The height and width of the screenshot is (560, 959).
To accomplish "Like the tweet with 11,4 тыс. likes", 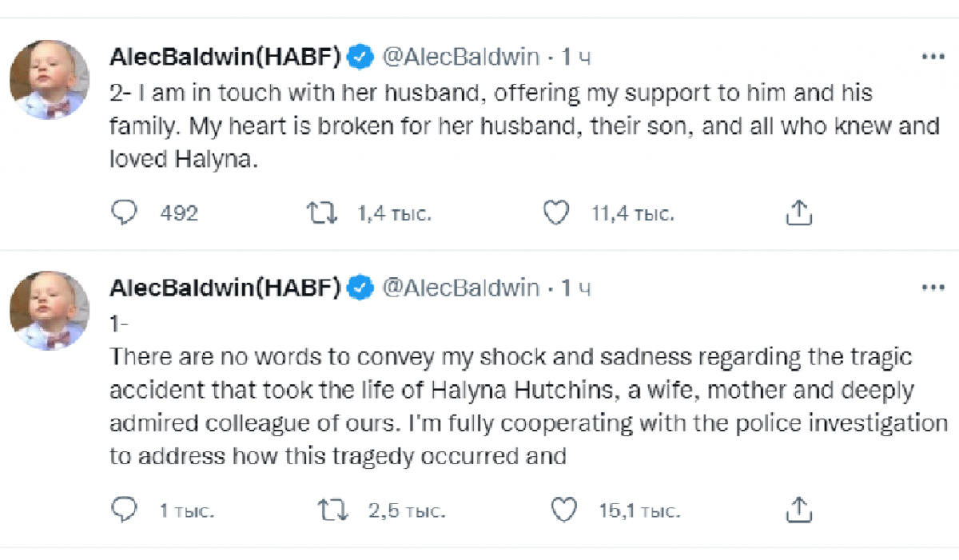I will pos(555,213).
